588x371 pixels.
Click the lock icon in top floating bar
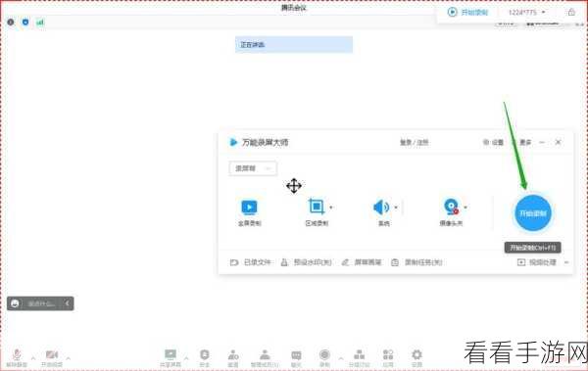click(x=571, y=12)
